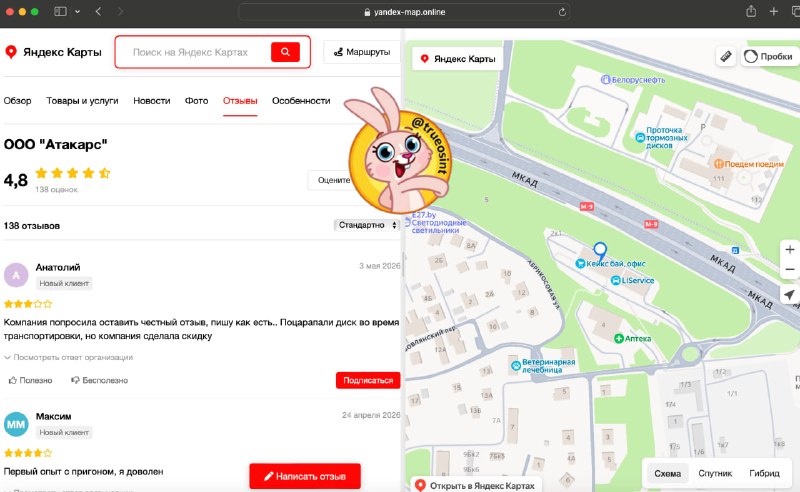Image resolution: width=800 pixels, height=492 pixels.
Task: Click the 4,8 star rating row
Action: [73, 173]
